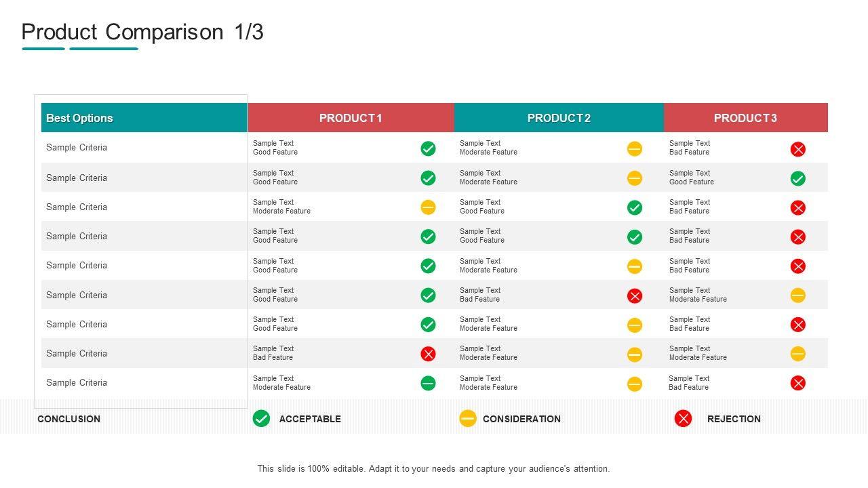The image size is (868, 488).
Task: Select the green minus icon in Product 1 column
Action: [x=428, y=383]
